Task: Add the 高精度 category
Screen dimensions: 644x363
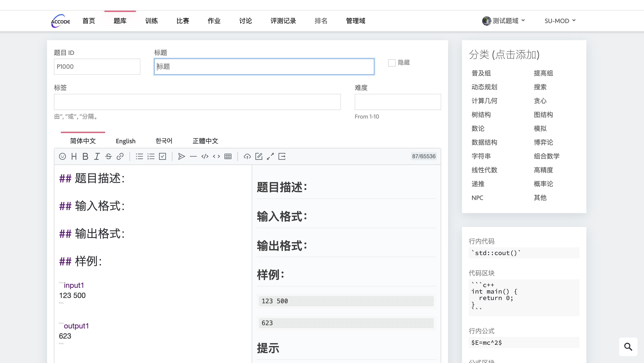Action: point(543,170)
